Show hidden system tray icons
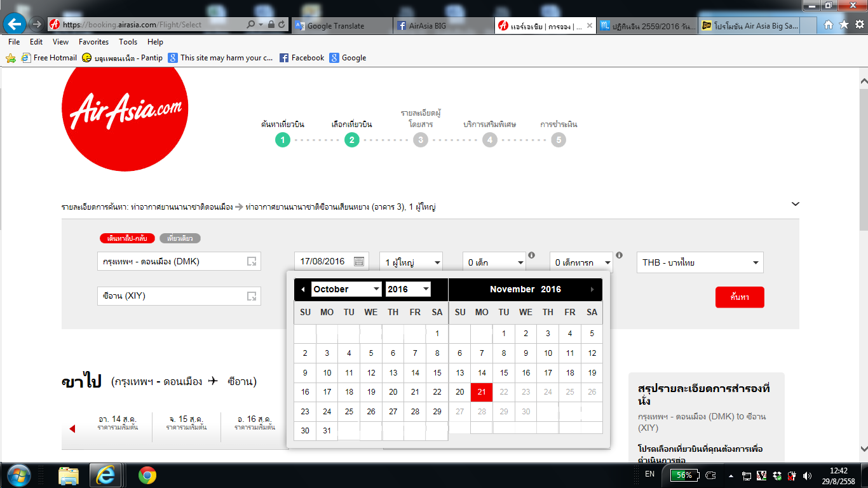The image size is (868, 488). pos(731,475)
